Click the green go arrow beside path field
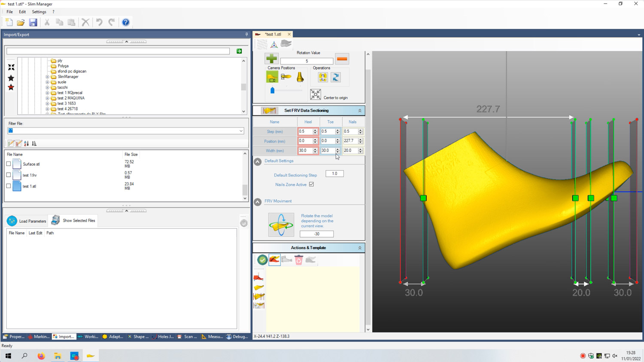This screenshot has width=644, height=362. click(x=239, y=51)
